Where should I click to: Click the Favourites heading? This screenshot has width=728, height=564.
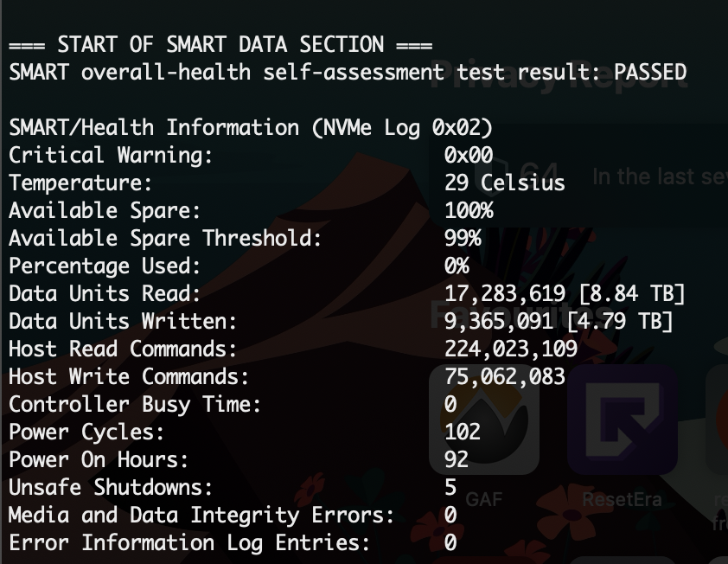point(521,314)
